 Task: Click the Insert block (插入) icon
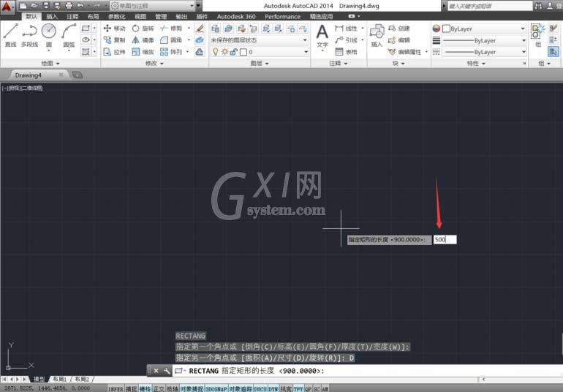point(377,35)
